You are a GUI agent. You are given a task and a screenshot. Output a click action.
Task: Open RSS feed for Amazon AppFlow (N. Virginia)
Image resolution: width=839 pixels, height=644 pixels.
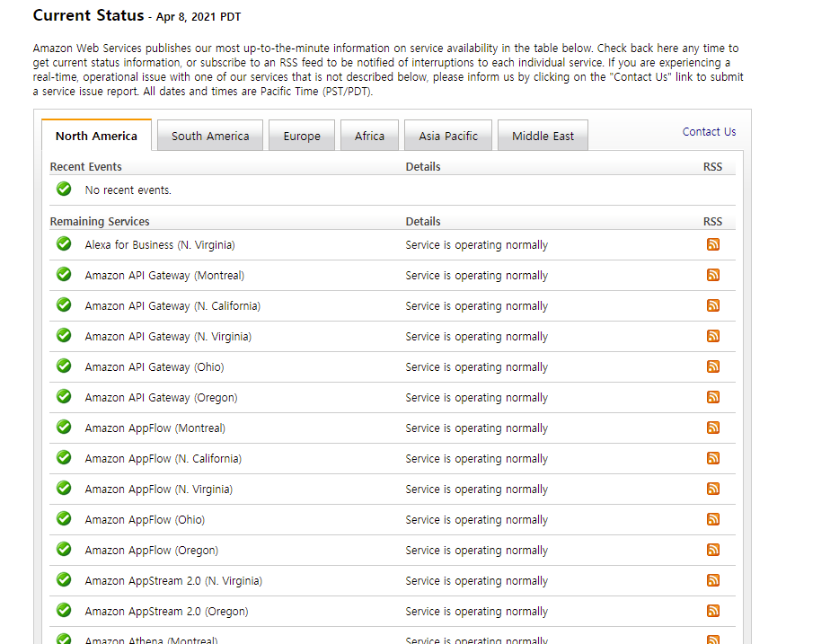point(712,489)
